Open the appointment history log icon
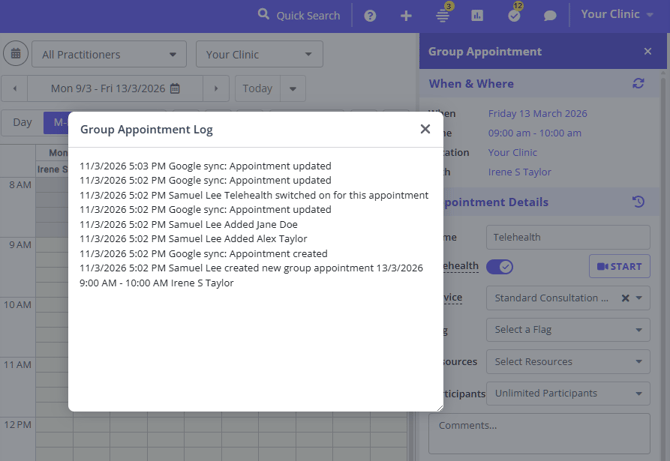670x461 pixels. pos(638,202)
